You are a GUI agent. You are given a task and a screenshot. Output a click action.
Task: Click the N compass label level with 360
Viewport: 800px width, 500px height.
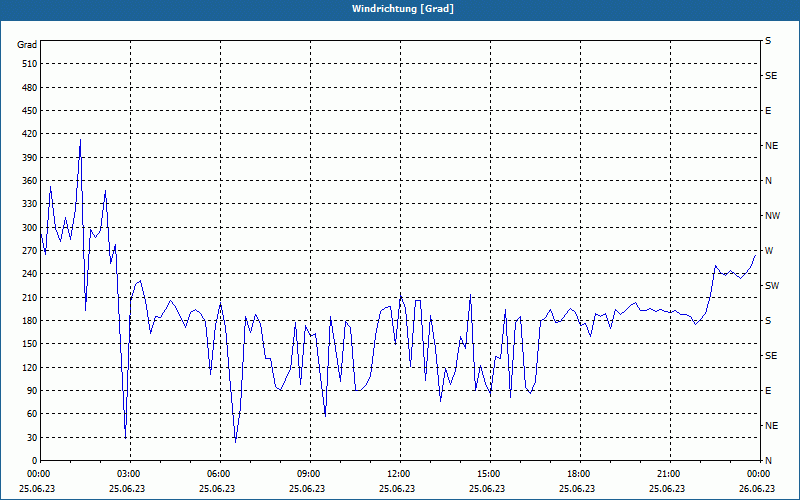pyautogui.click(x=768, y=181)
